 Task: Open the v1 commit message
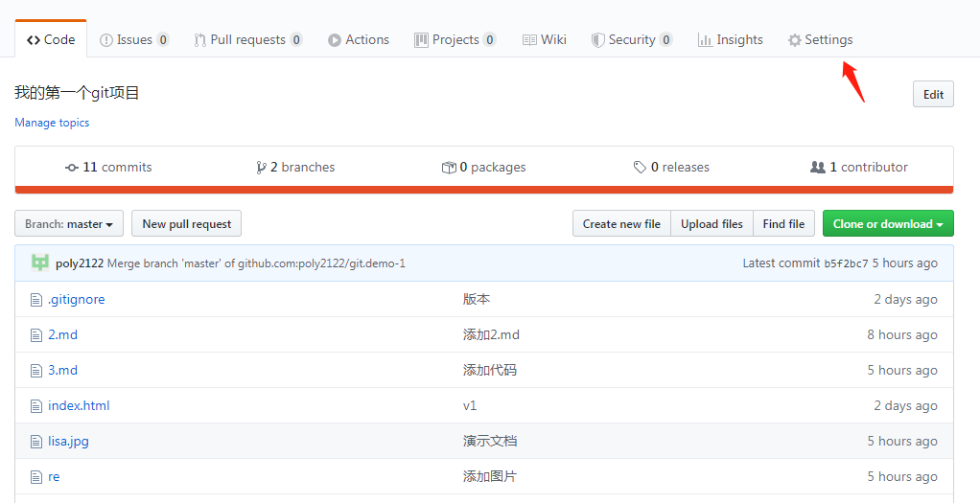pos(470,405)
